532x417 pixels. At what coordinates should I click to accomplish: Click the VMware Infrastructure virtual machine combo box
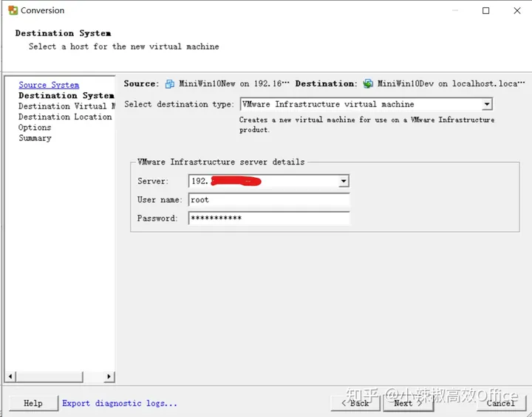(366, 104)
